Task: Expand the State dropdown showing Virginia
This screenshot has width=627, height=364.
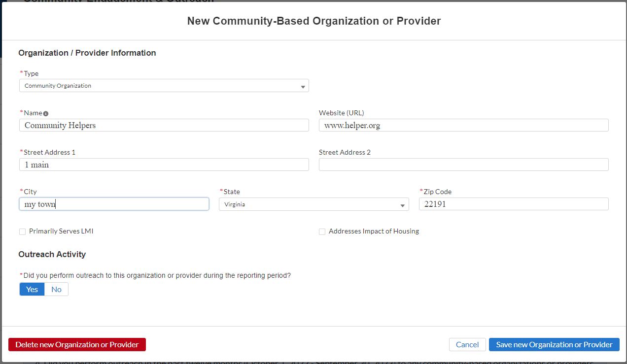Action: pyautogui.click(x=313, y=204)
